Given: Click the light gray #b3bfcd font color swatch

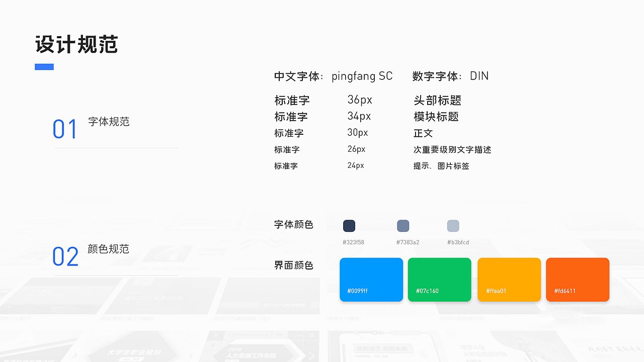Looking at the screenshot, I should click(453, 226).
